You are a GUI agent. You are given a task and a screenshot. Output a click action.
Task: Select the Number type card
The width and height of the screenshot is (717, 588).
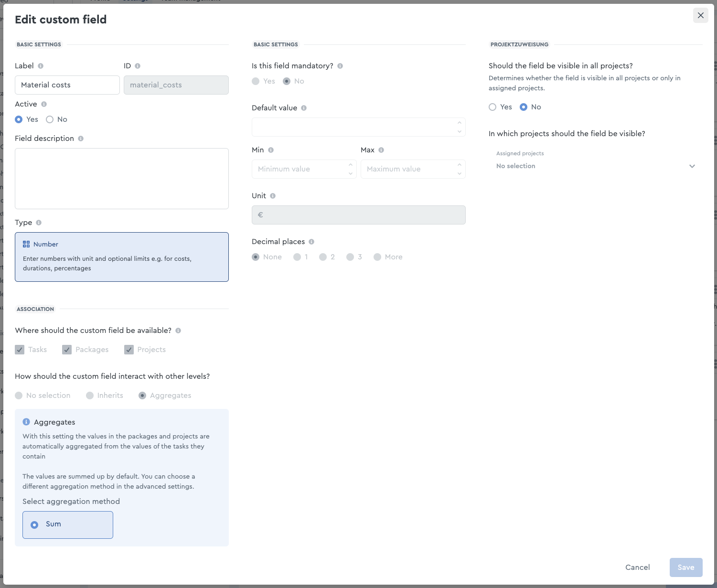pos(122,257)
